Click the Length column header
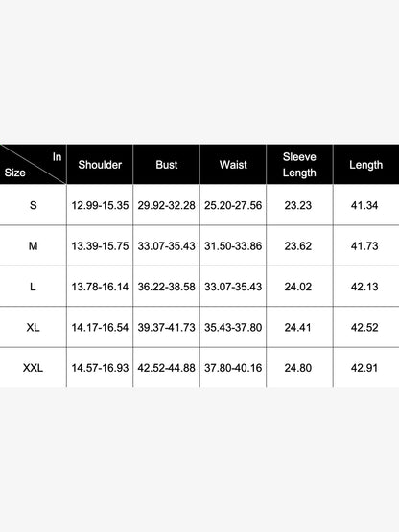399x532 pixels. [366, 165]
